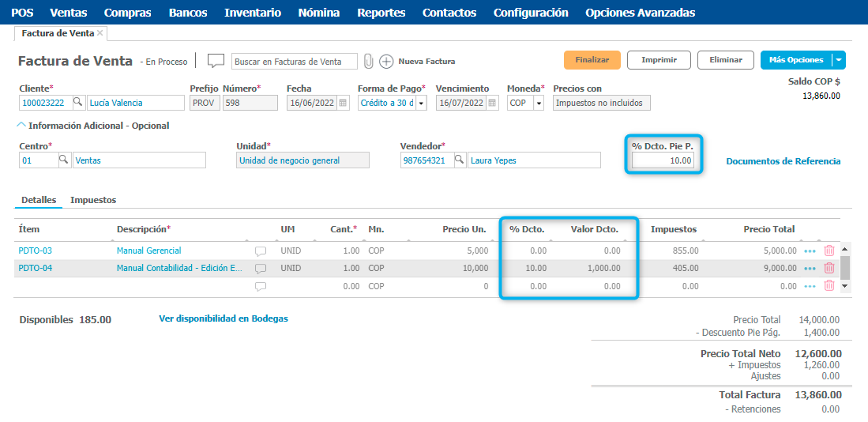The image size is (868, 422).
Task: Expand the Forma de Pago dropdown
Action: point(421,104)
